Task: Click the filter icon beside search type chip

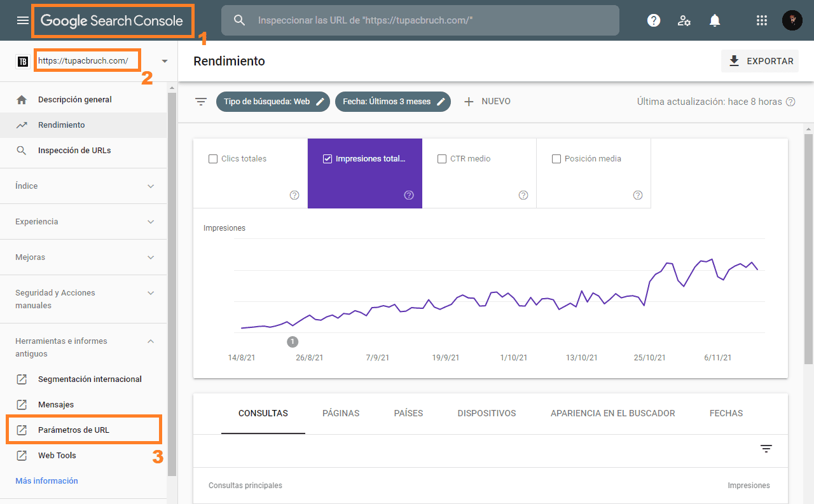Action: 201,102
